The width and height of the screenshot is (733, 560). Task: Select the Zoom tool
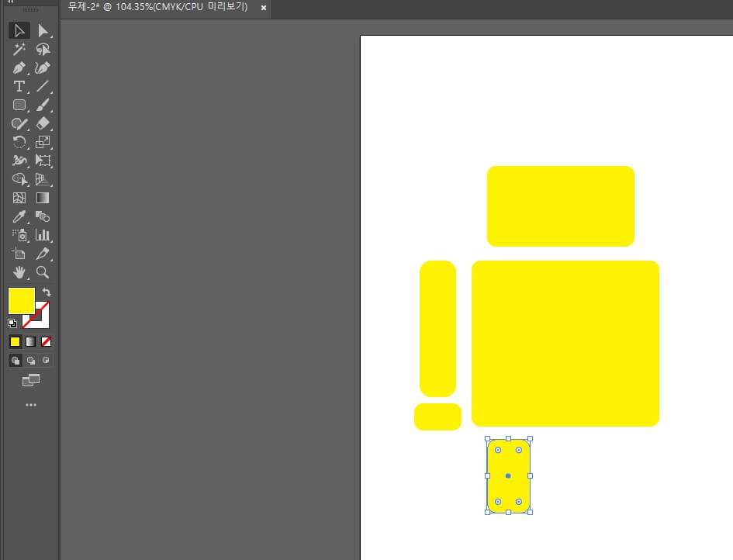43,272
